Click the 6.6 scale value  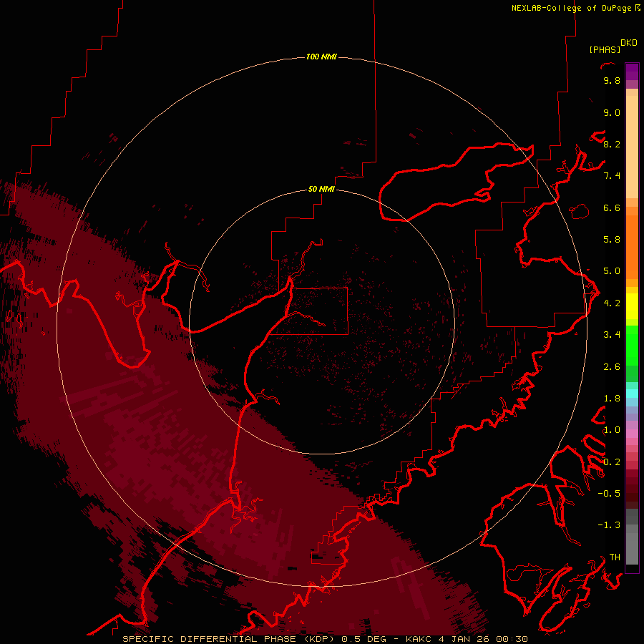point(612,208)
